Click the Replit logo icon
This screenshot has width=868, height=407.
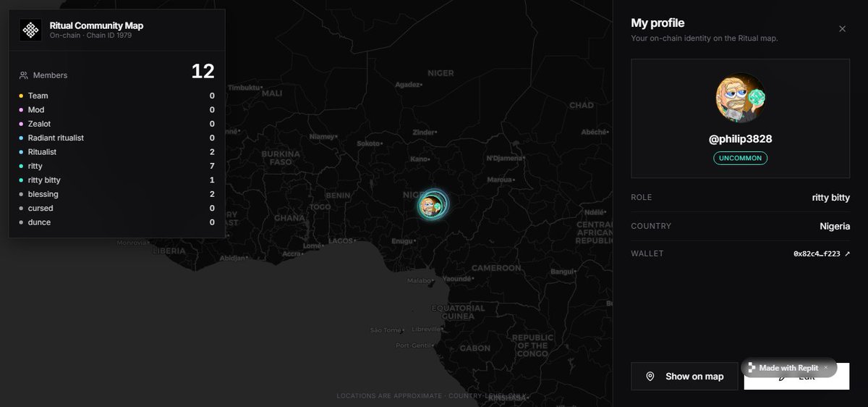[752, 368]
